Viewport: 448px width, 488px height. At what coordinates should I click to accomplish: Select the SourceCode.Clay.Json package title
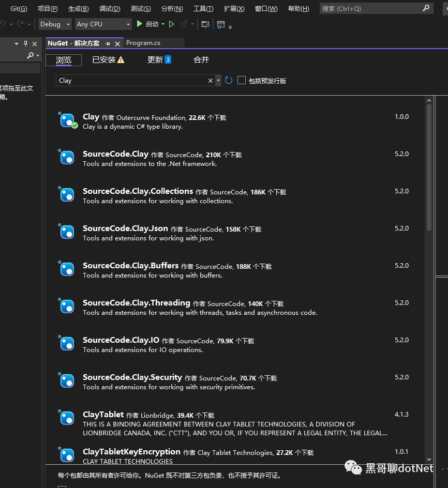coord(125,228)
